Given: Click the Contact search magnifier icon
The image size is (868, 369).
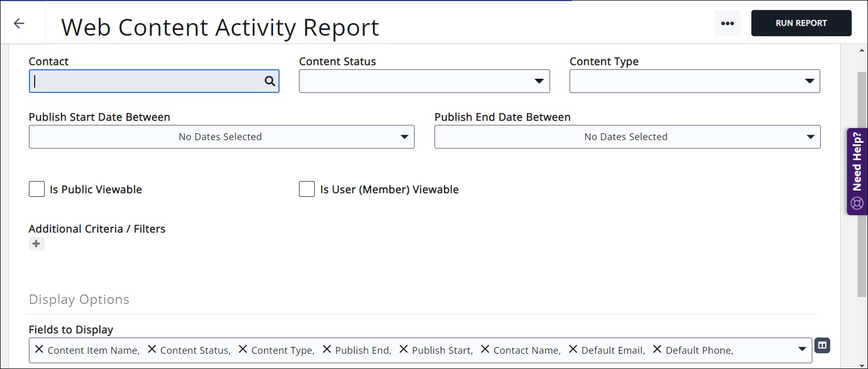Looking at the screenshot, I should (x=270, y=81).
